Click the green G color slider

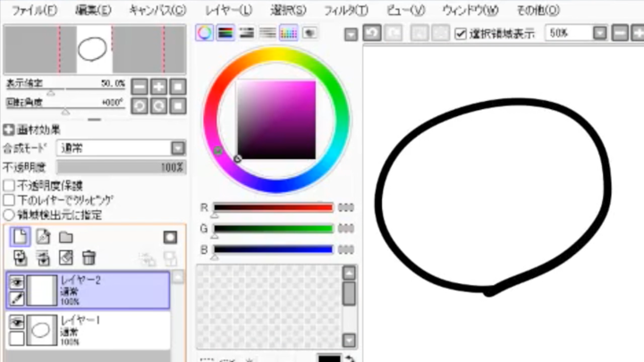pos(273,229)
